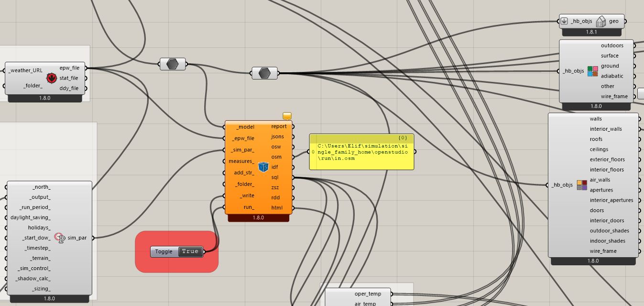Click the OpenStudio icon on the orange component
This screenshot has height=306, width=644.
[x=263, y=167]
